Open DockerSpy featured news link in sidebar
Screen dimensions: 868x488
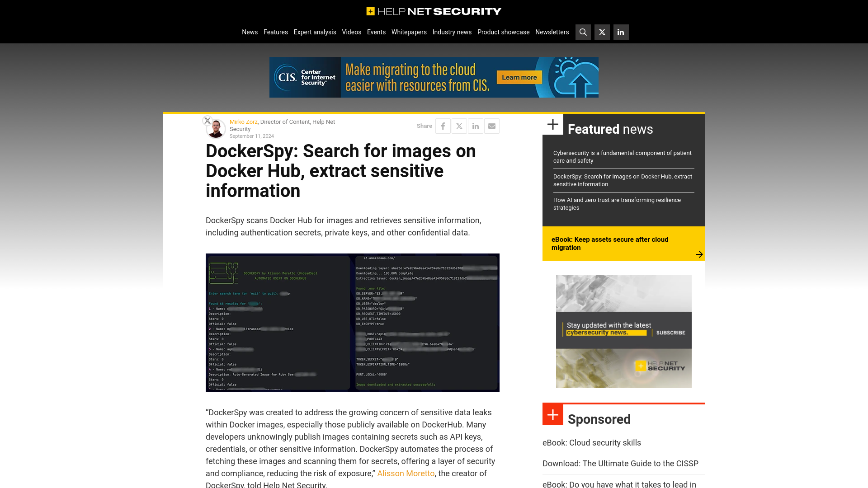(623, 180)
